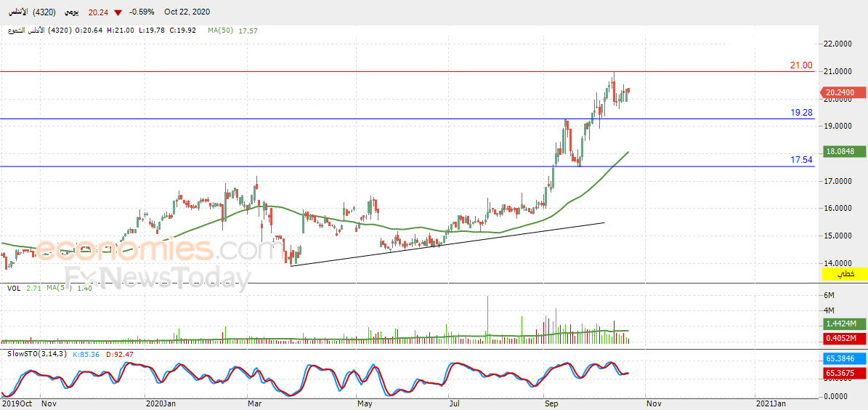Click the 17.57 moving average value
This screenshot has height=410, width=868.
[248, 31]
